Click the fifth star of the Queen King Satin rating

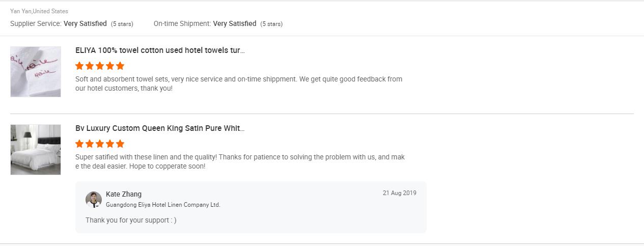120,144
